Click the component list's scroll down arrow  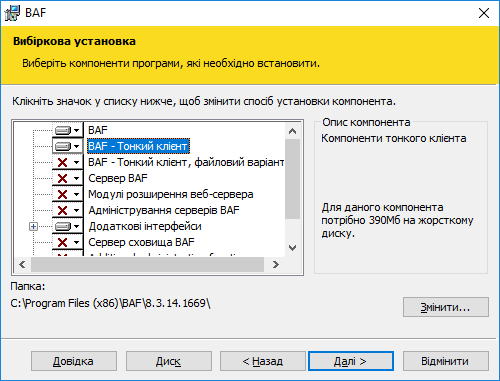[x=292, y=248]
